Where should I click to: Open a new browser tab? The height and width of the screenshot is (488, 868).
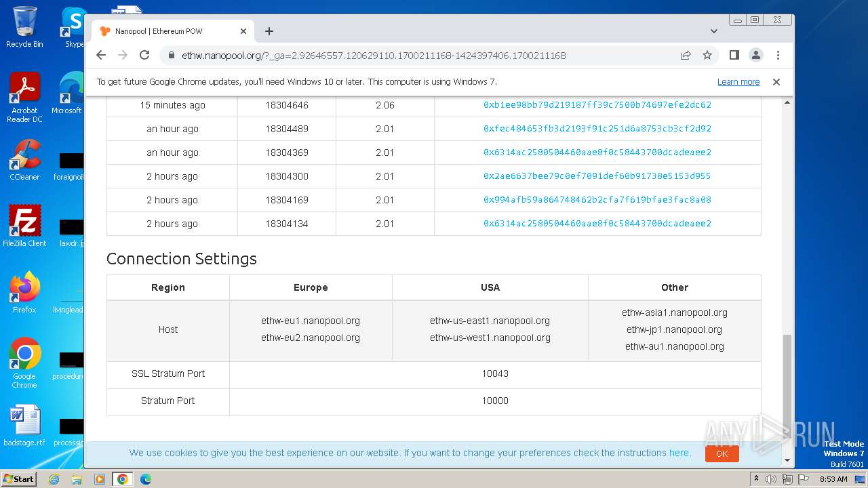(269, 31)
